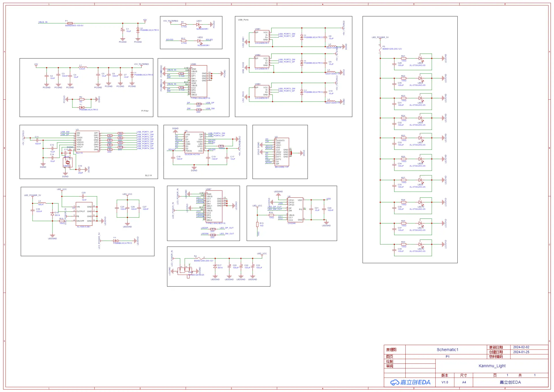Click the V1.0 version field
The image size is (554, 392).
click(445, 382)
